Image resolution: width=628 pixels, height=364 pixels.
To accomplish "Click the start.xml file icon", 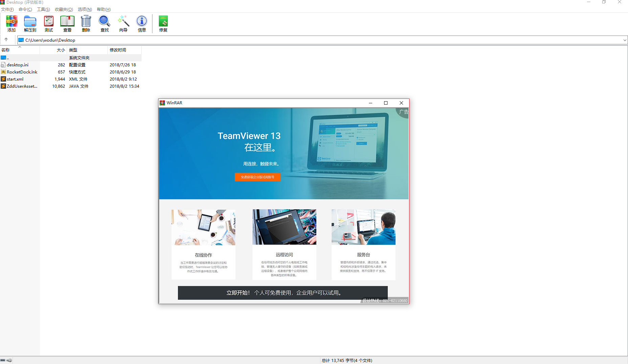I will [x=3, y=79].
